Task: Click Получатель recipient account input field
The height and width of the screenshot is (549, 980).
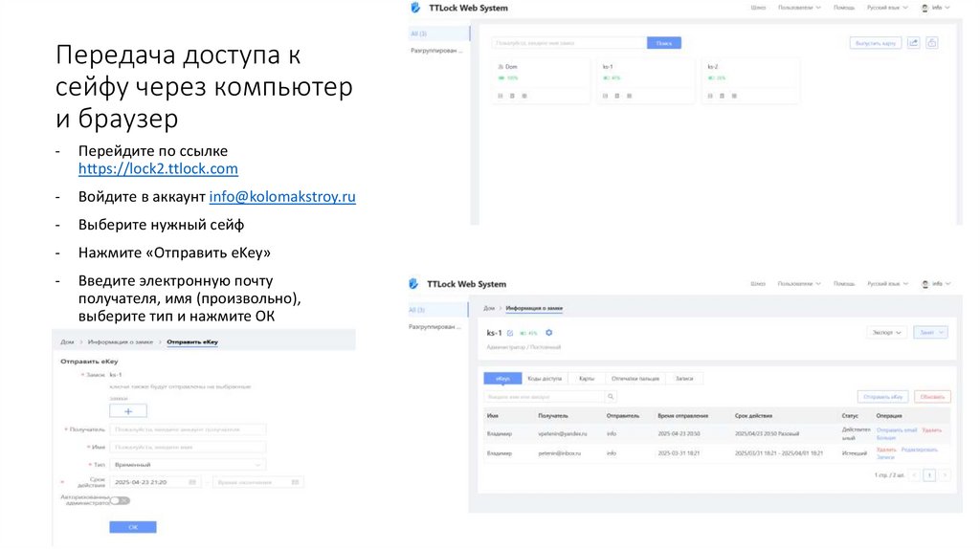Action: click(x=188, y=429)
